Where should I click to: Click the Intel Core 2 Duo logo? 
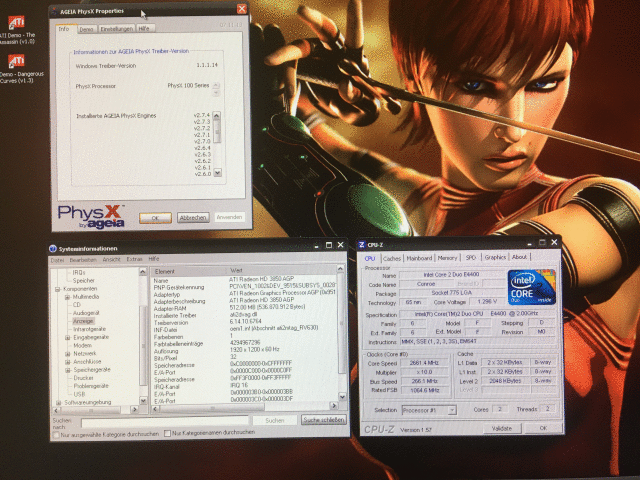click(531, 287)
